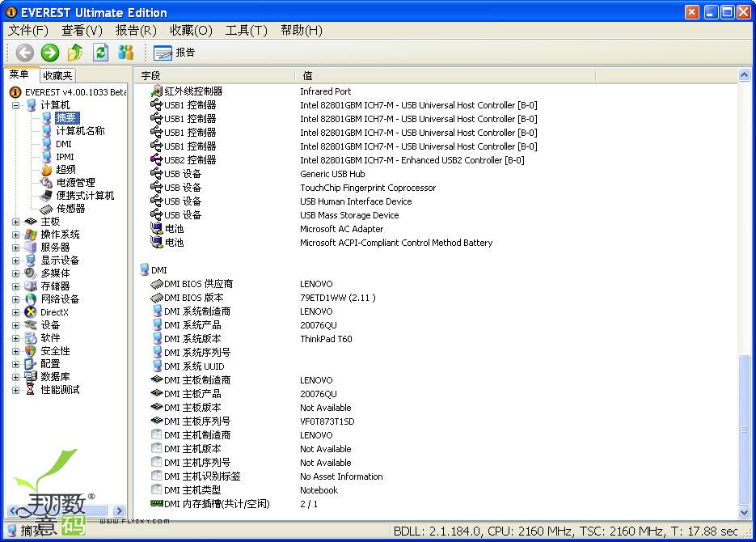Expand the 服务器 tree node
The height and width of the screenshot is (542, 756).
coord(16,248)
